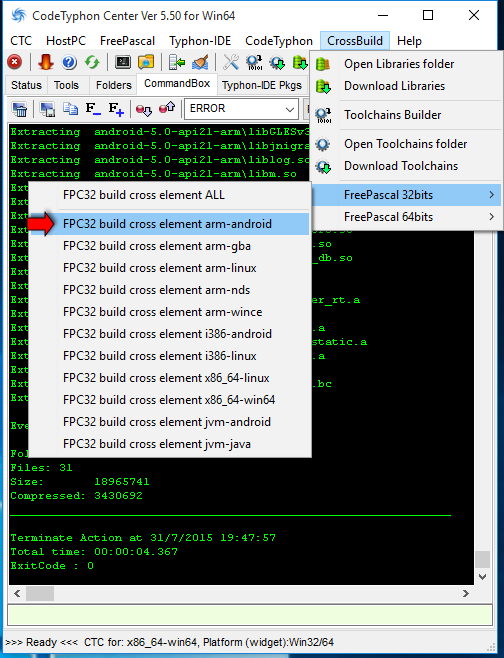Click the vertical scrollbar down arrow
Screen dimensions: 504x658
point(483,577)
